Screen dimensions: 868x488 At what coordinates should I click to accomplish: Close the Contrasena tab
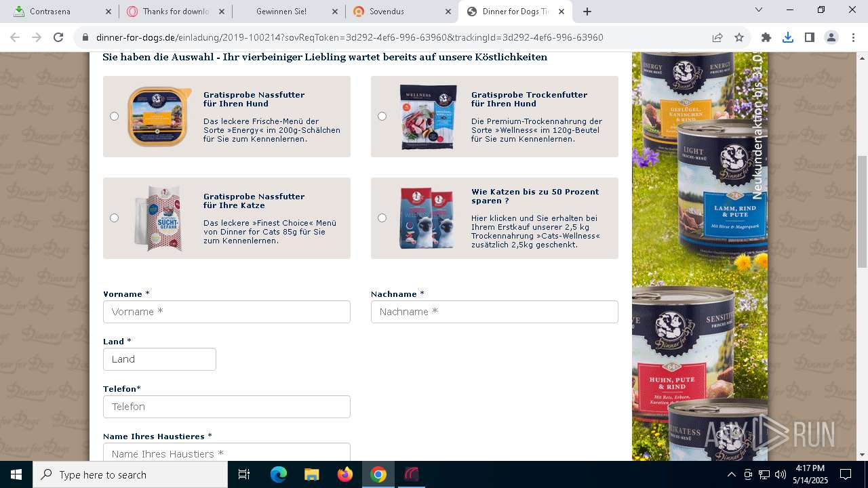pos(109,12)
